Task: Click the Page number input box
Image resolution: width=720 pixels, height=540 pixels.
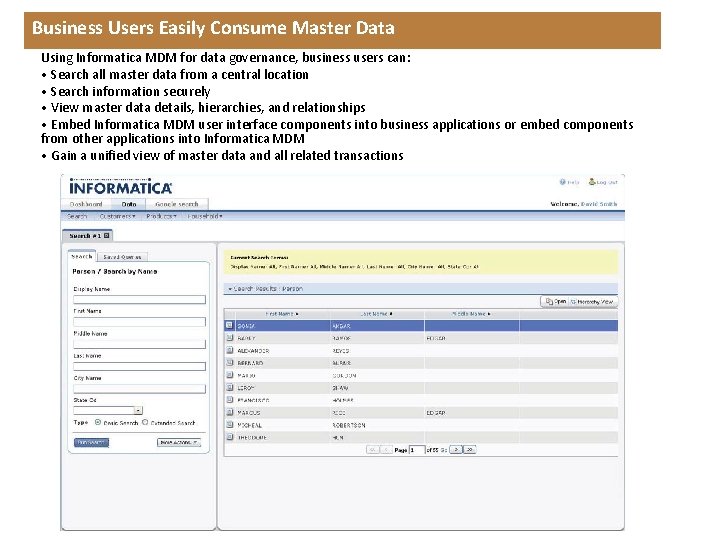Action: pos(416,450)
